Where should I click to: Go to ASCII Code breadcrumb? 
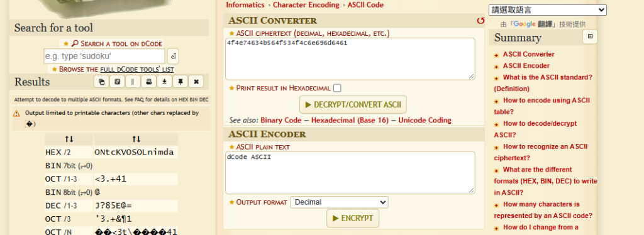click(365, 5)
